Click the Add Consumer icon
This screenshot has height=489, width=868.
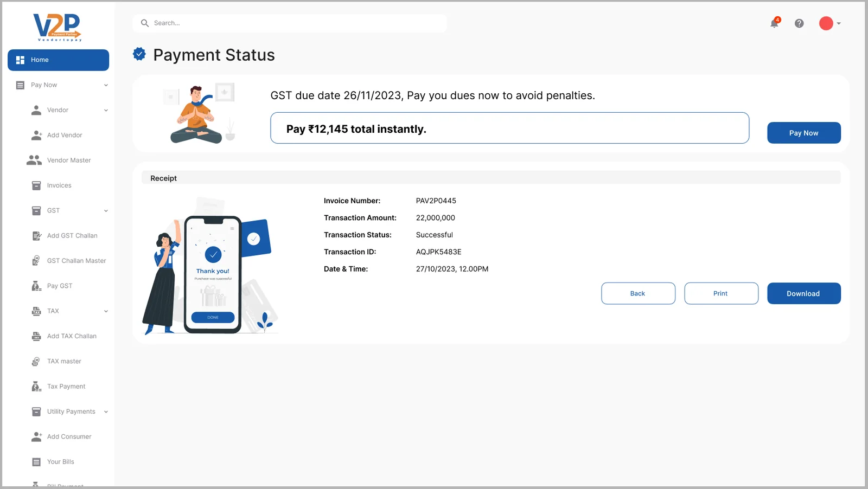[36, 436]
